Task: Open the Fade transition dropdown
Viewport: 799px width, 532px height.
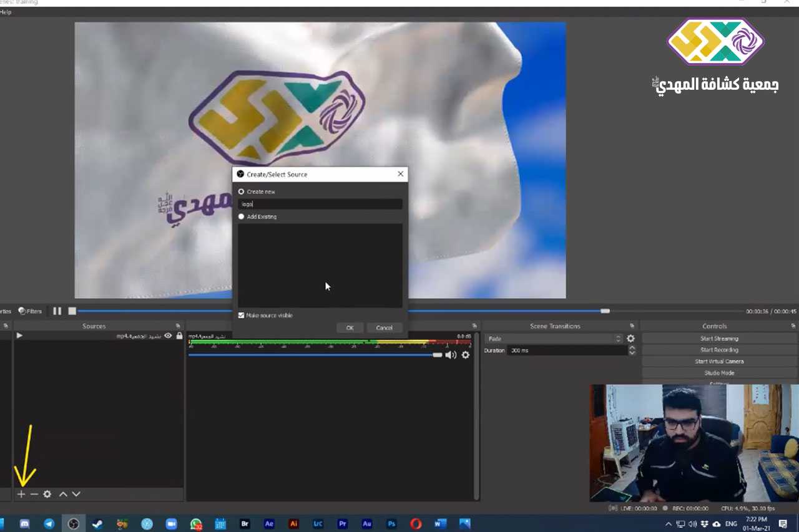Action: coord(553,339)
